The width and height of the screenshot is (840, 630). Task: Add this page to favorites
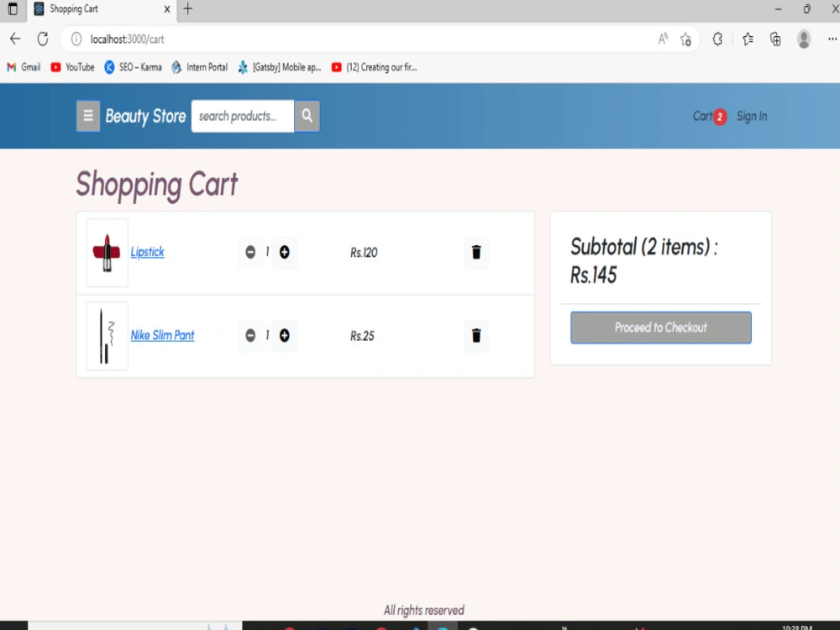pyautogui.click(x=685, y=39)
